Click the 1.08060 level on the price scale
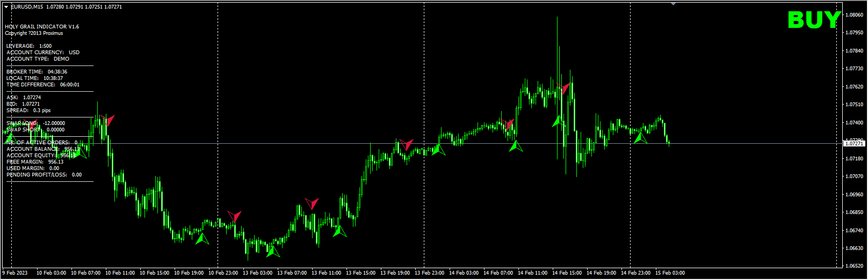 coord(854,15)
